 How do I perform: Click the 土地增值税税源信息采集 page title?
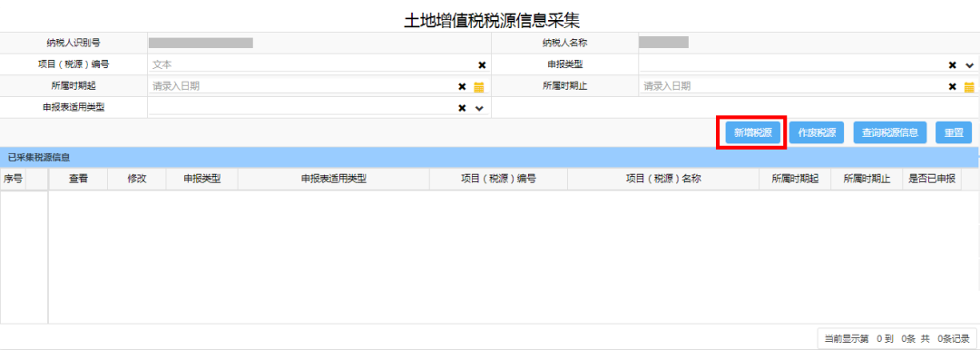click(x=492, y=20)
